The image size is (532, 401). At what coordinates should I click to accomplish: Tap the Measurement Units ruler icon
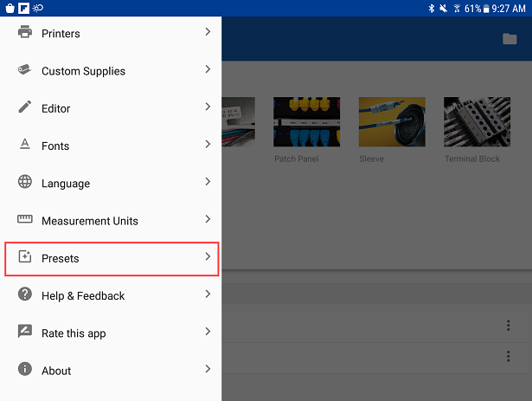pyautogui.click(x=24, y=220)
